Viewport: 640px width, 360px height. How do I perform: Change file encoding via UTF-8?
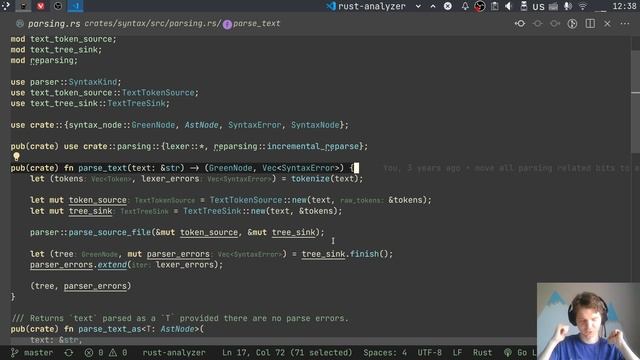[x=429, y=353]
